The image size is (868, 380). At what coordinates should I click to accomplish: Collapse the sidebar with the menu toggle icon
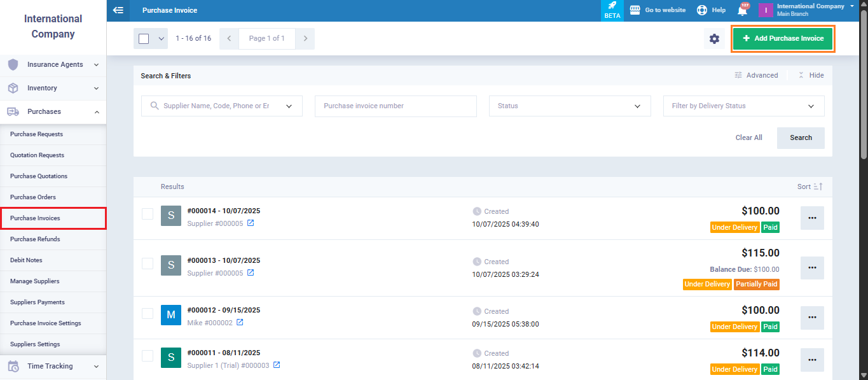point(118,10)
